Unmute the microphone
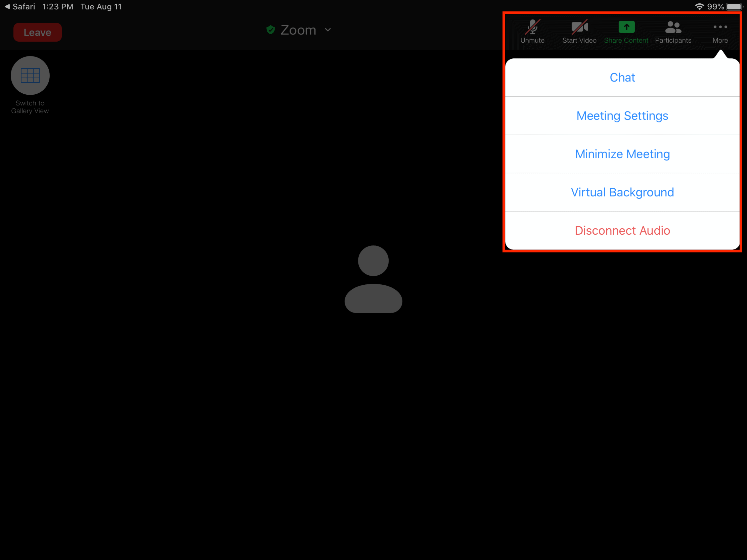 (532, 32)
